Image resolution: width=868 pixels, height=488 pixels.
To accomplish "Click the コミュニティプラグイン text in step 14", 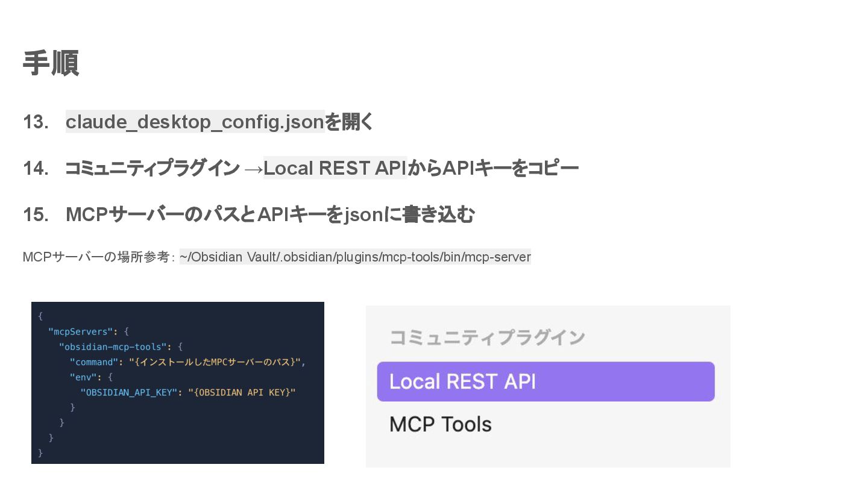I will coord(152,168).
